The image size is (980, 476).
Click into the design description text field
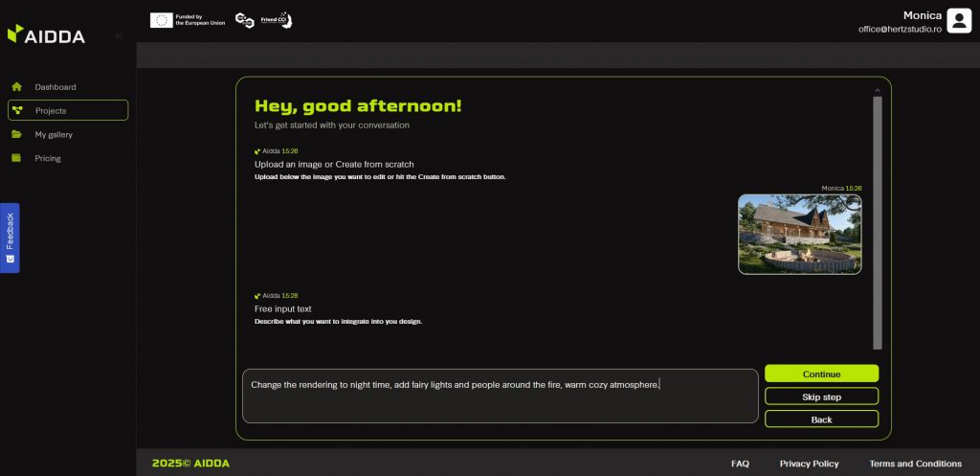click(500, 397)
